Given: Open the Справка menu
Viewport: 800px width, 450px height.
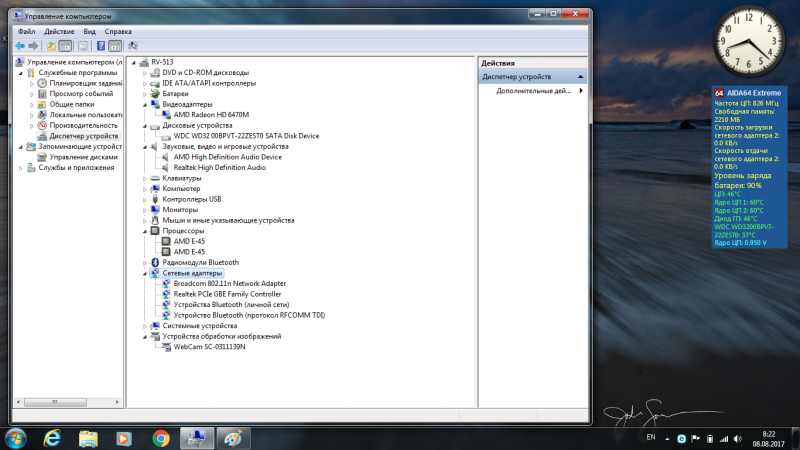Looking at the screenshot, I should [118, 31].
